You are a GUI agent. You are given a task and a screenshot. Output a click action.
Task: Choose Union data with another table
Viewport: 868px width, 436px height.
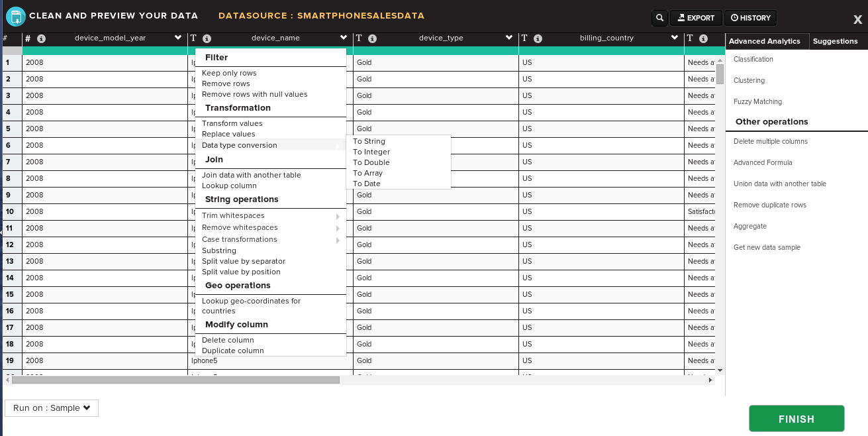(779, 184)
